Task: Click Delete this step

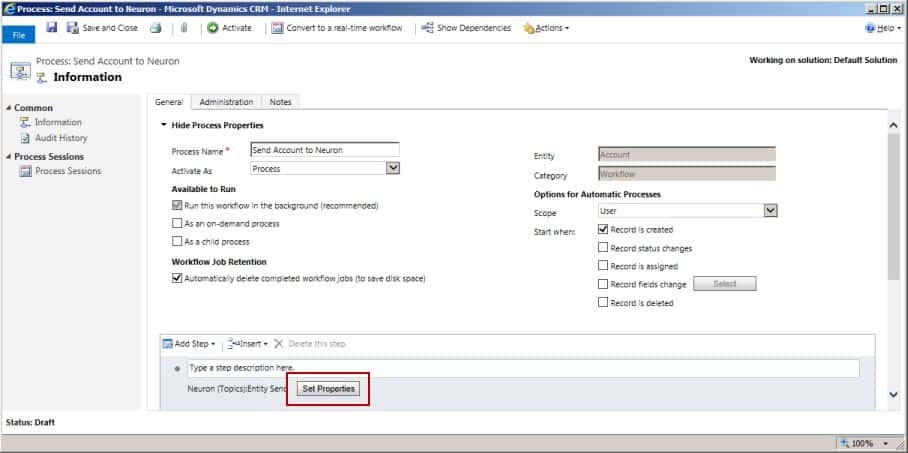Action: pos(310,344)
